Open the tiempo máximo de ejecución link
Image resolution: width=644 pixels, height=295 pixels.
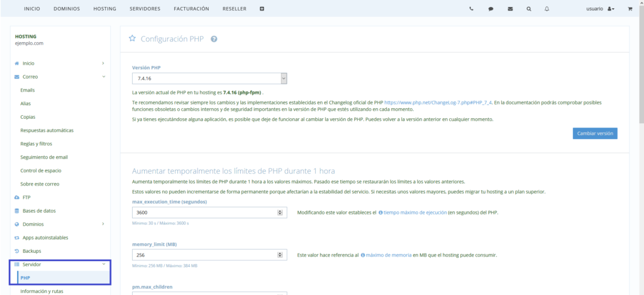pyautogui.click(x=415, y=213)
